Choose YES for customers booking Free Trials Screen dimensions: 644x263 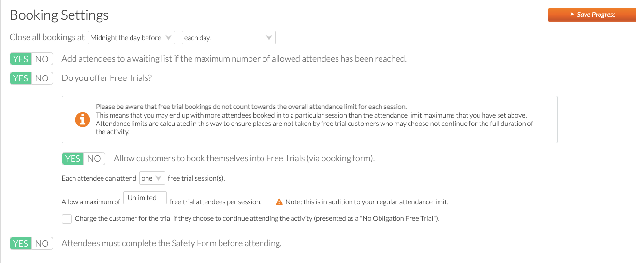point(73,158)
